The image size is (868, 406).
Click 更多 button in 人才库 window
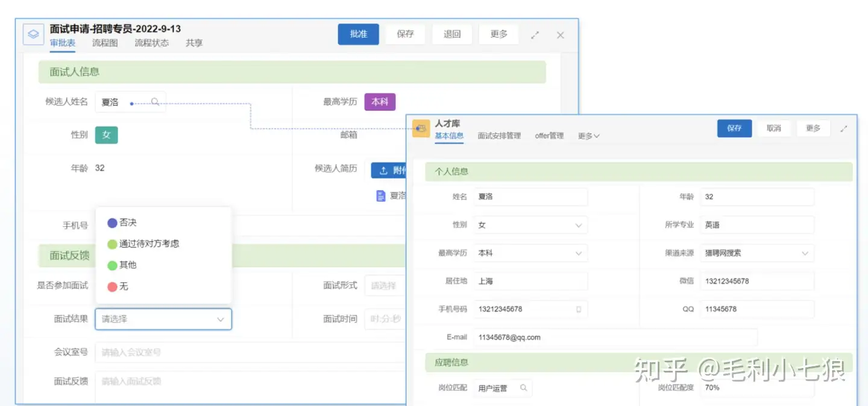(x=813, y=128)
